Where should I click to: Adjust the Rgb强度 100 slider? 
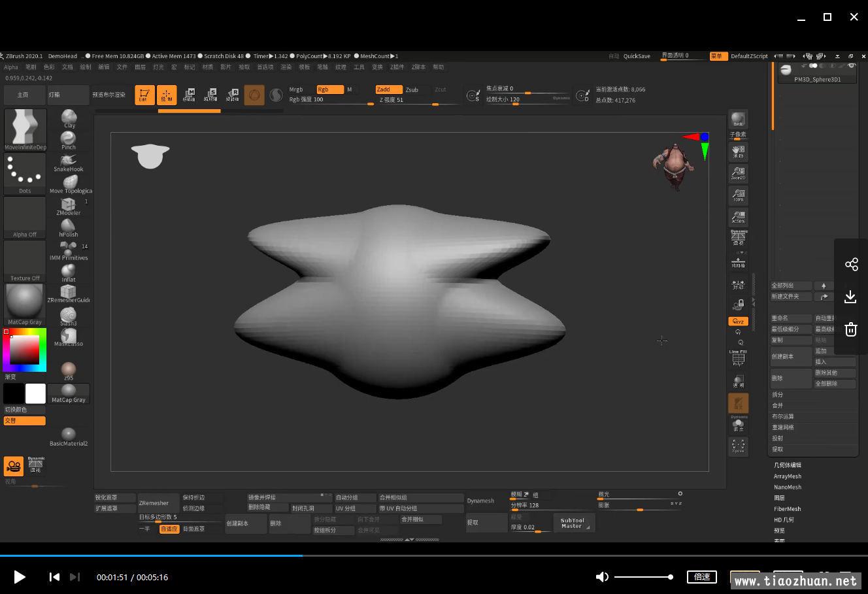331,101
